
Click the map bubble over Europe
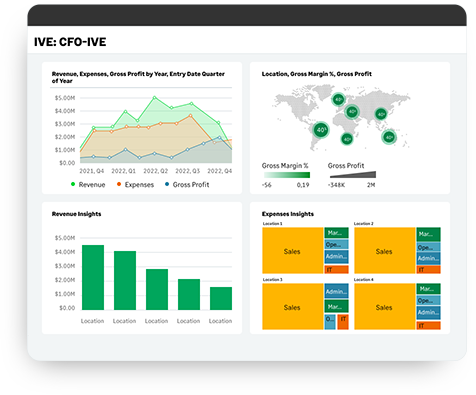(338, 99)
